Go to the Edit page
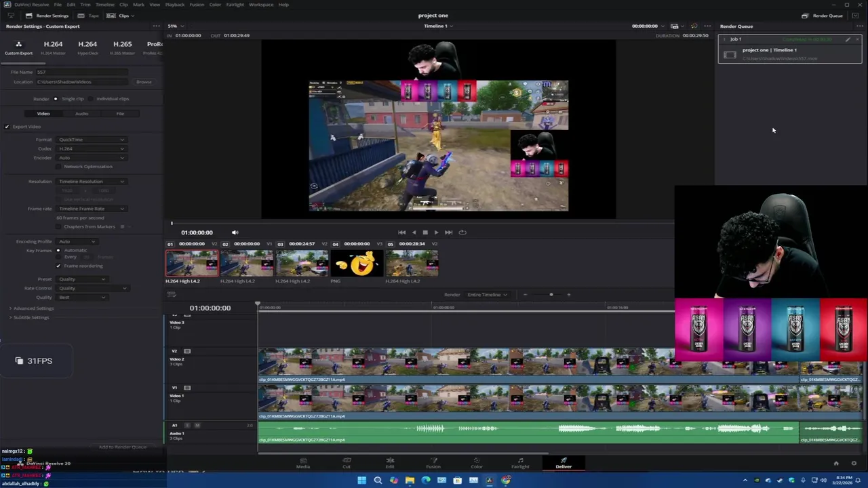Screen dimensions: 868x488 (390, 463)
